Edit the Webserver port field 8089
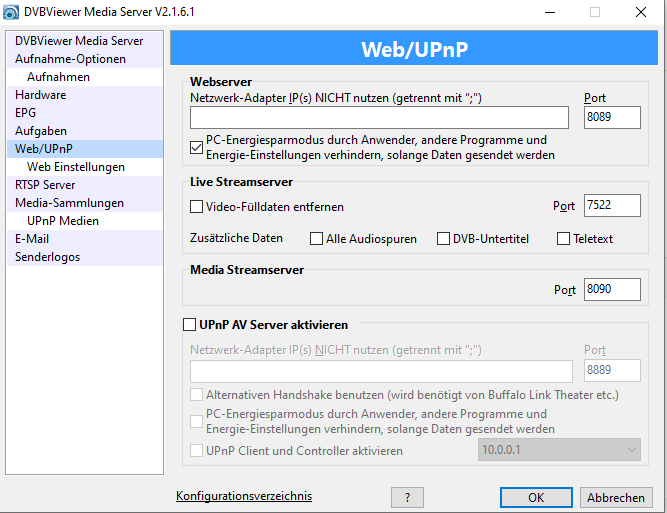Screen dimensions: 667x513 pos(612,117)
